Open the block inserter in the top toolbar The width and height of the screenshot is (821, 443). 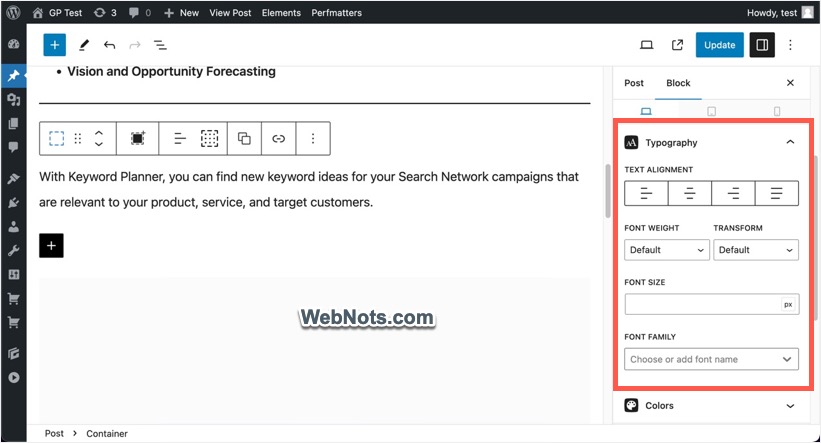click(54, 45)
